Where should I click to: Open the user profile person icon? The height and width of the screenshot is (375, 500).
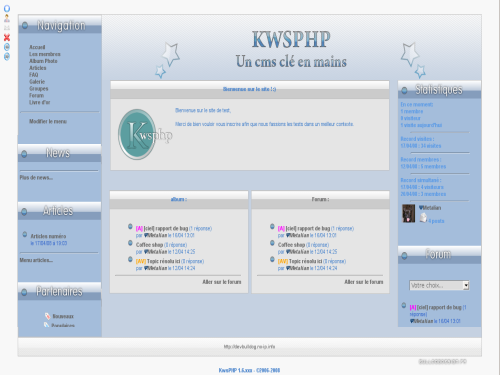click(7, 18)
